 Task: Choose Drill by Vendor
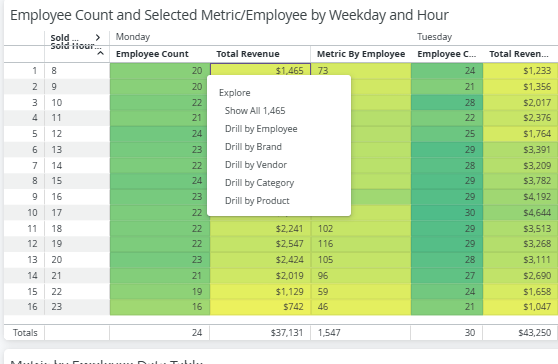point(256,165)
